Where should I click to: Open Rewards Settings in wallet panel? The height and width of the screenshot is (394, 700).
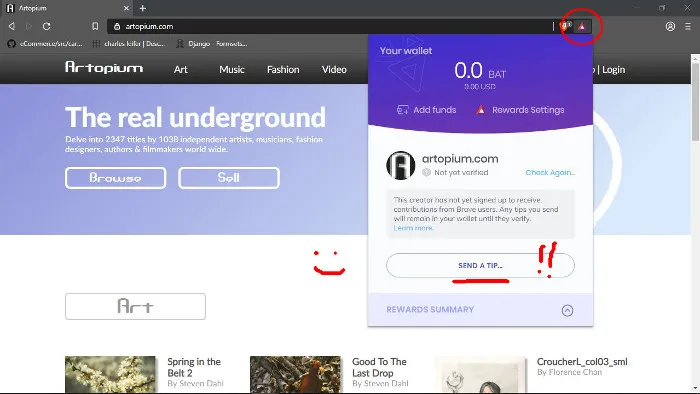tap(521, 110)
